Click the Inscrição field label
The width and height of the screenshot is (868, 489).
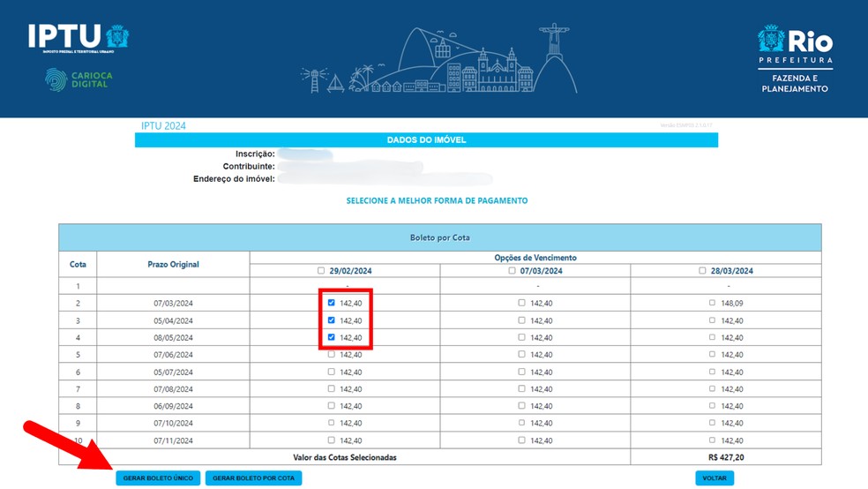[255, 154]
